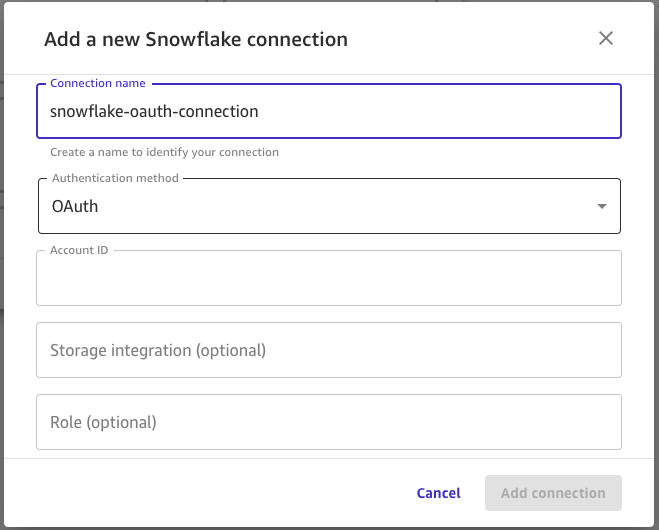The width and height of the screenshot is (659, 530).
Task: Click the 'Role (optional)' placeholder text
Action: [103, 422]
